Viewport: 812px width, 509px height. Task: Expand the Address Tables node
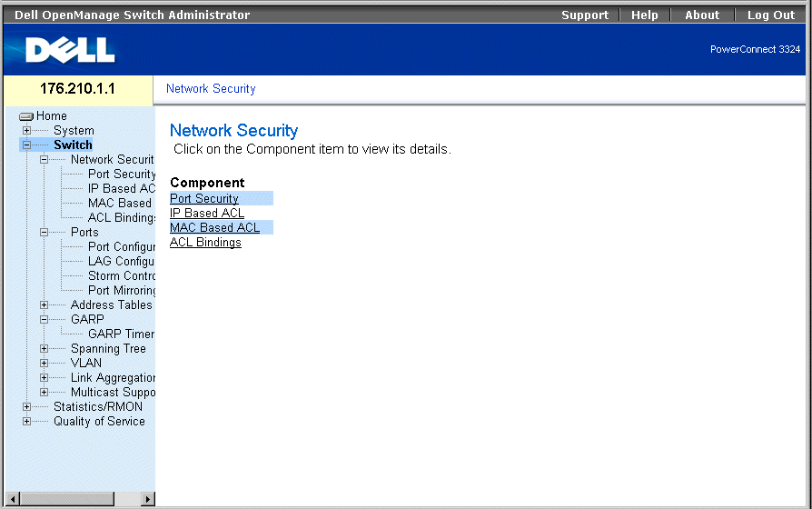point(44,304)
